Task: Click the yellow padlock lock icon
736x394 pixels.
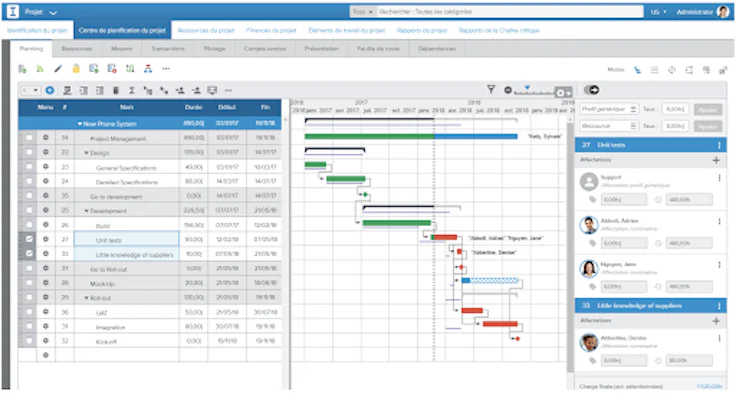Action: [x=76, y=69]
